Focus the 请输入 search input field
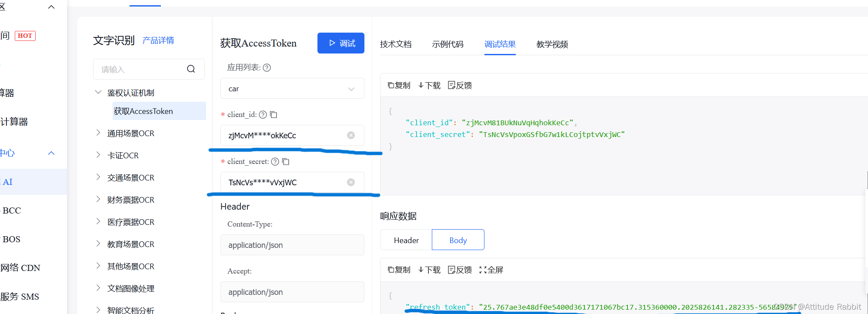 (x=149, y=69)
